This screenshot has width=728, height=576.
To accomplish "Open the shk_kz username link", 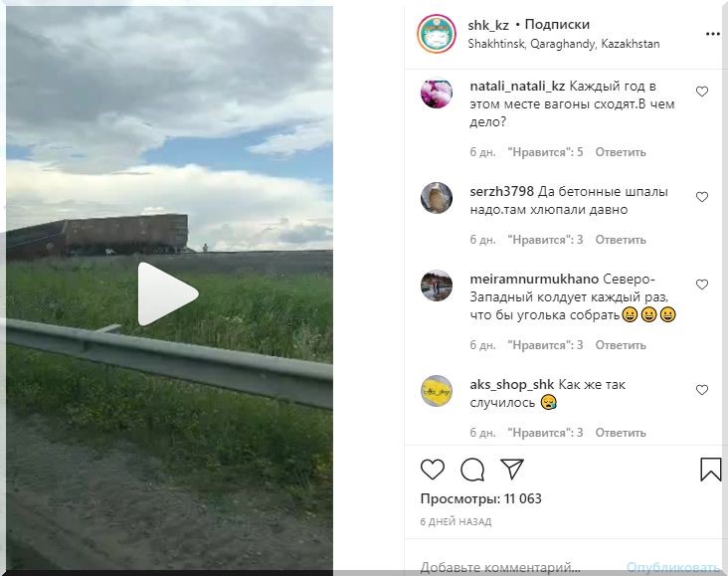I will tap(488, 25).
